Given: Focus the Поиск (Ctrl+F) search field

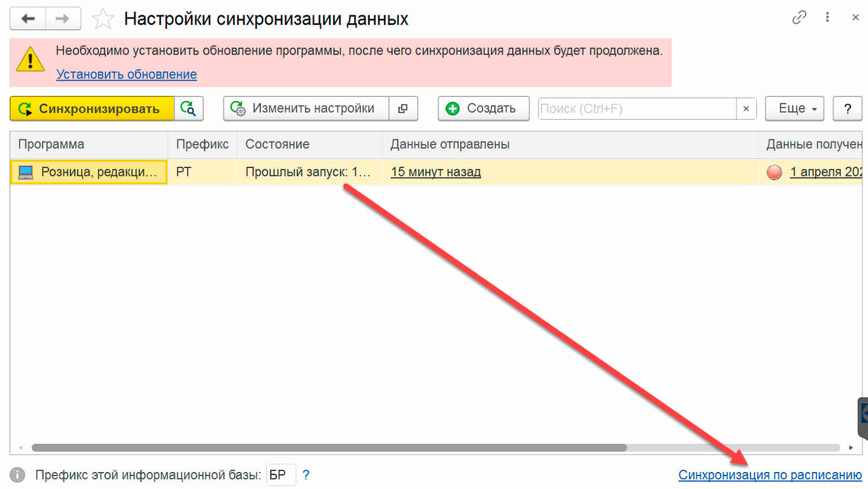Looking at the screenshot, I should [637, 109].
